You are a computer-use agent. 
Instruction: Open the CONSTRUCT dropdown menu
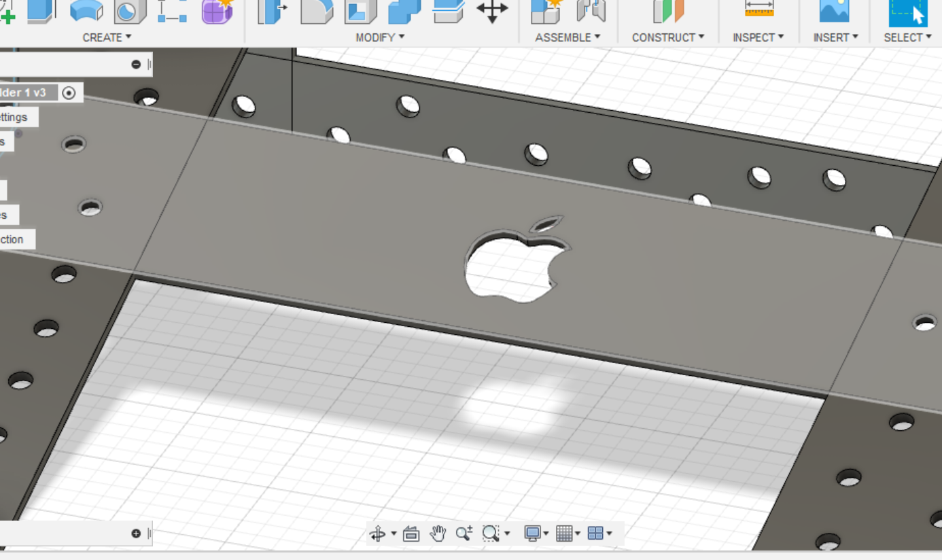[668, 37]
